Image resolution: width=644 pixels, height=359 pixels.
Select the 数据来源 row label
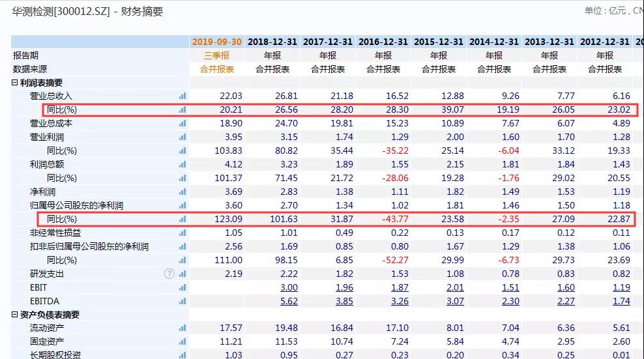point(30,69)
